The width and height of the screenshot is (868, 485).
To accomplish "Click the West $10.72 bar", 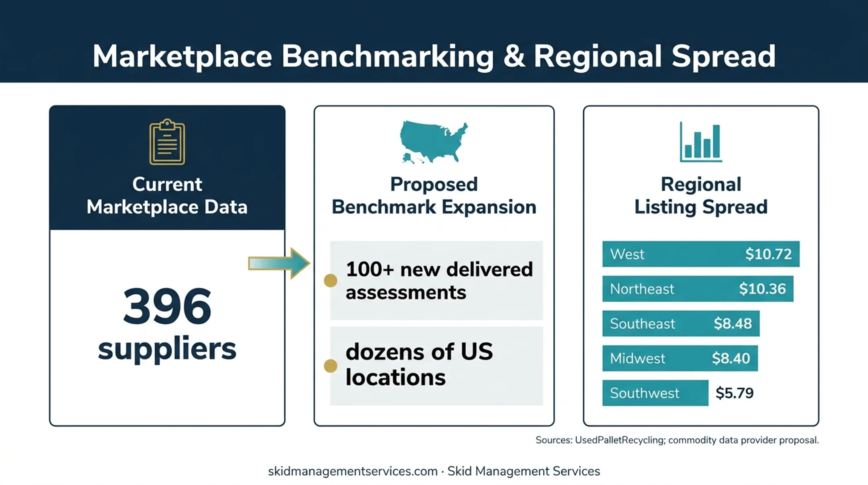I will [701, 254].
